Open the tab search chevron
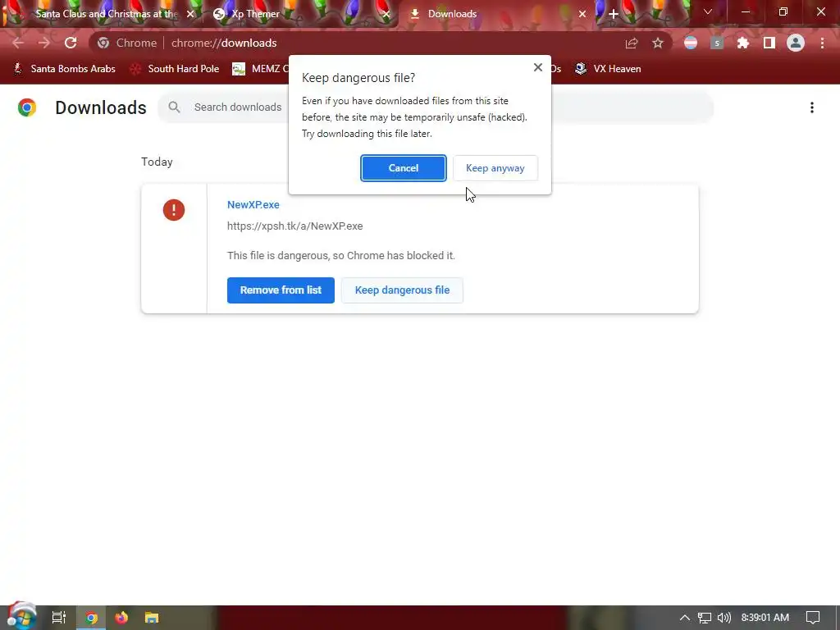 click(708, 11)
